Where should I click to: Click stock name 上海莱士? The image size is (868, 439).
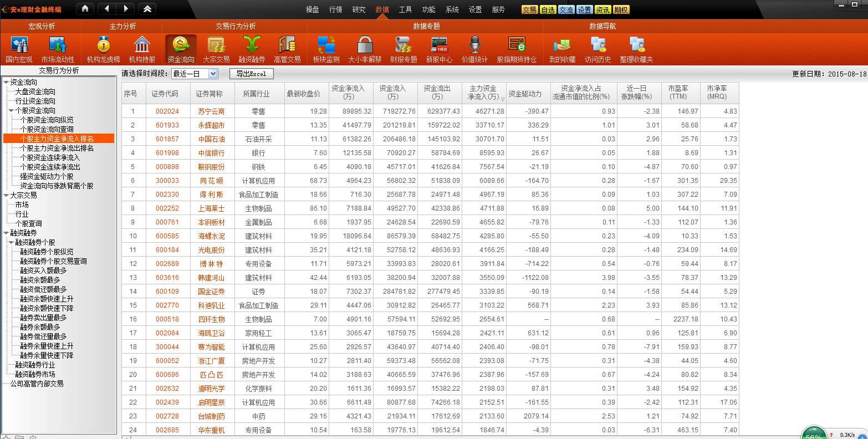(x=212, y=208)
